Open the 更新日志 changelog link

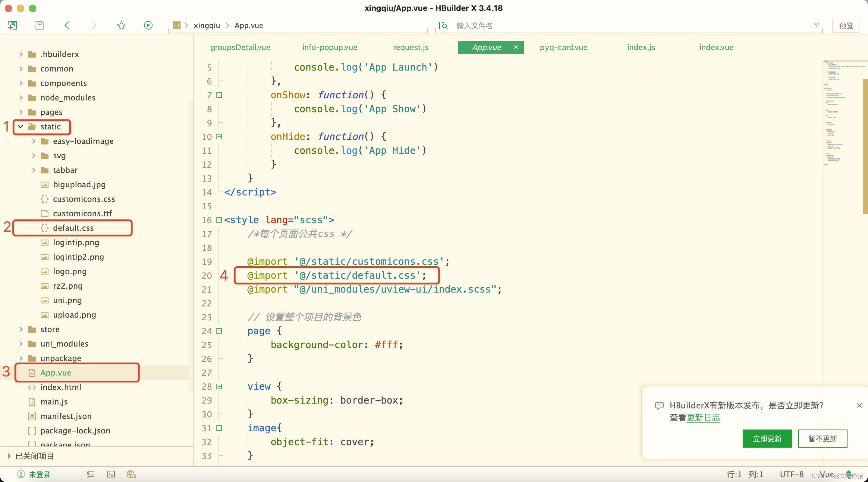pyautogui.click(x=703, y=417)
